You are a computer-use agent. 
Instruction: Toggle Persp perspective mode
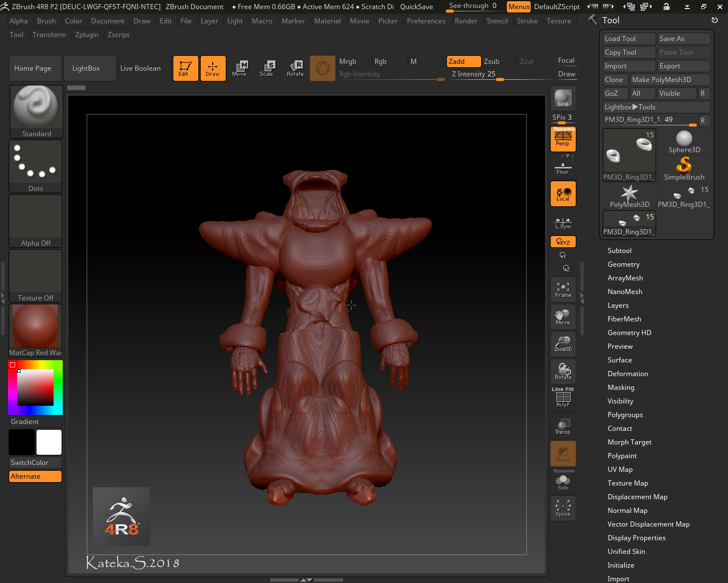(563, 138)
